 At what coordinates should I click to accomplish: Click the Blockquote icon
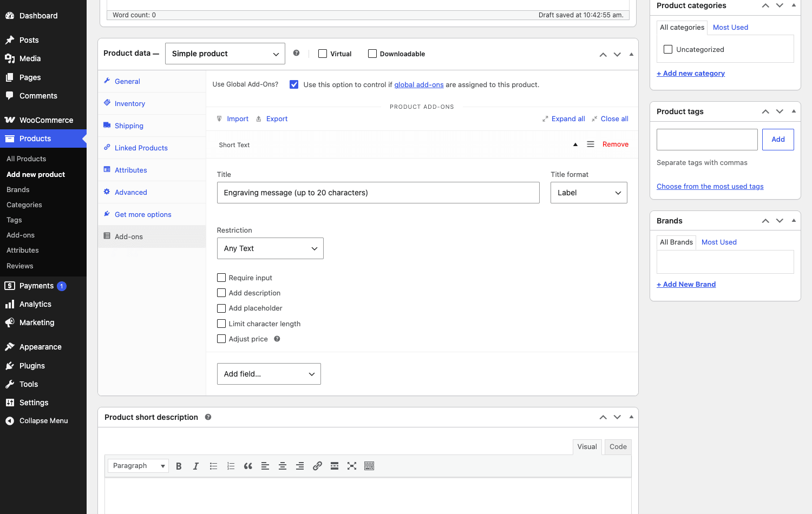tap(248, 466)
